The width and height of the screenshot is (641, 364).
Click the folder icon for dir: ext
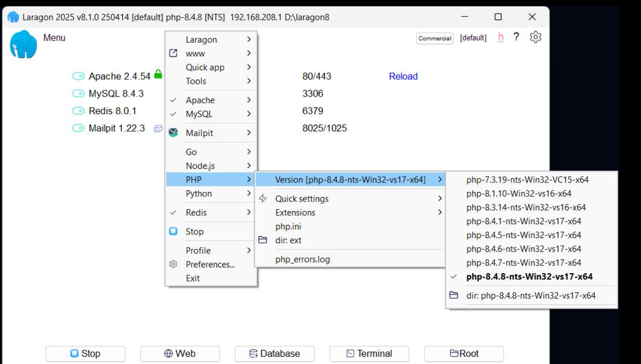coord(263,240)
